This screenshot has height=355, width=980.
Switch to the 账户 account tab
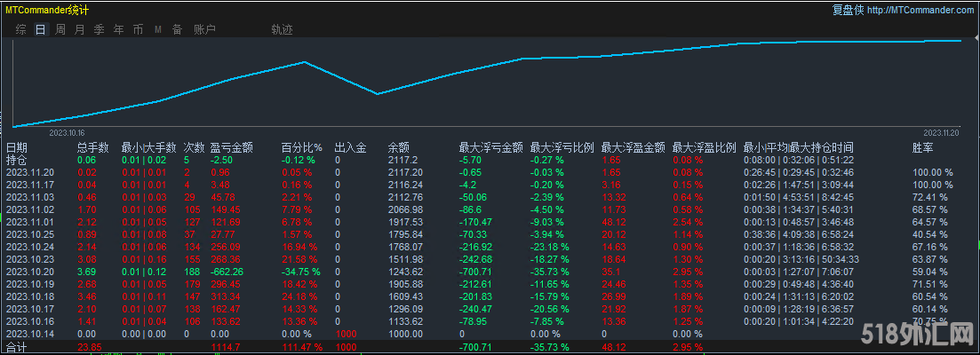click(204, 29)
